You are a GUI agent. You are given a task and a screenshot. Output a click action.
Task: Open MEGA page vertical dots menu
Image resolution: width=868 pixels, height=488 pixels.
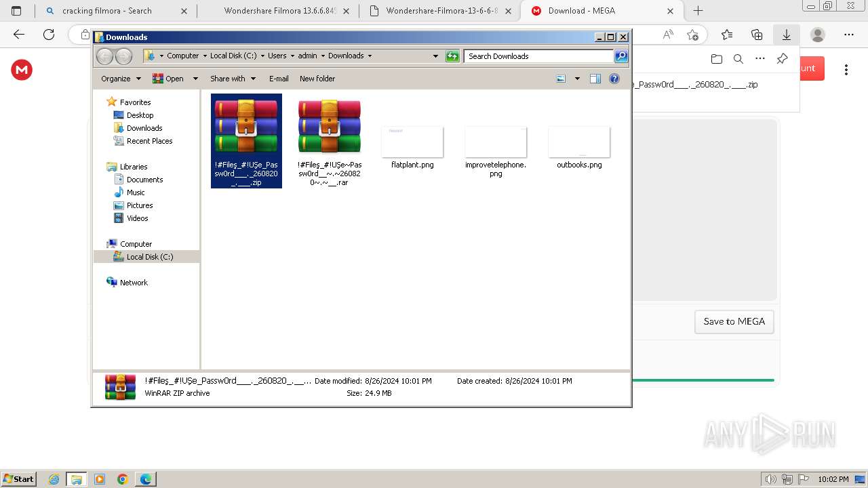coord(846,69)
